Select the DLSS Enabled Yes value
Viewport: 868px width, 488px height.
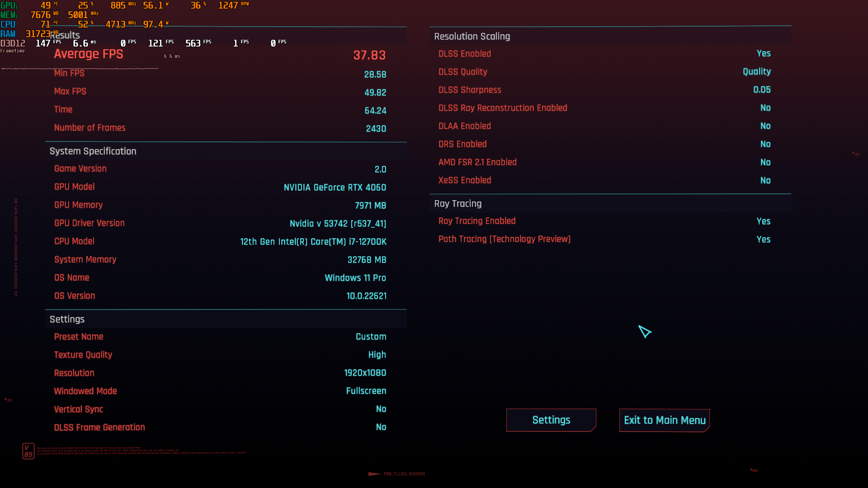point(763,53)
